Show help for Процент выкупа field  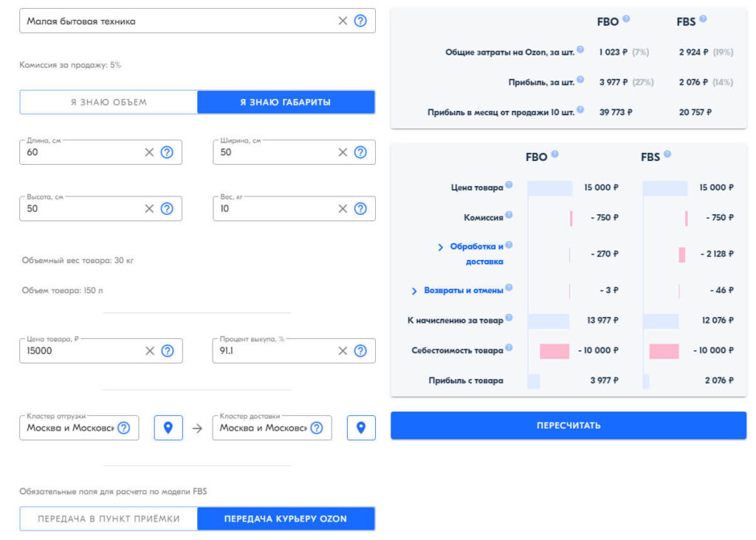pos(360,351)
